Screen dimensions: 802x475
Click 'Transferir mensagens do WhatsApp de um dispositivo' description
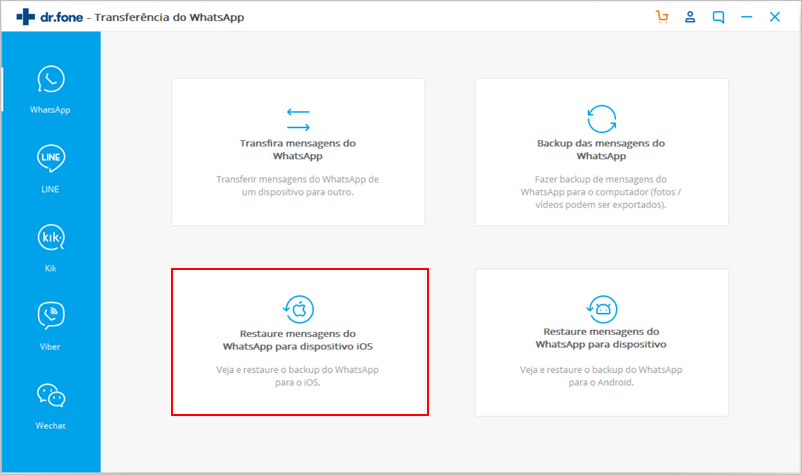click(298, 186)
